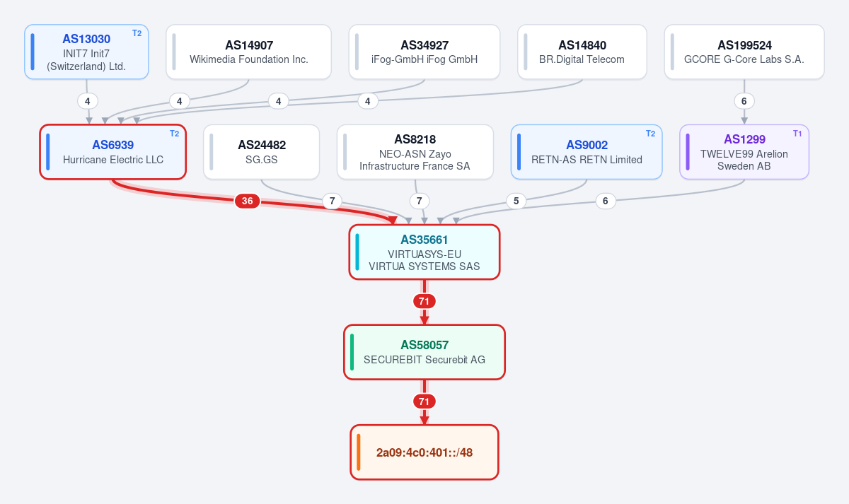Select the AS35661 VIRTUASYS-EU node

click(424, 252)
